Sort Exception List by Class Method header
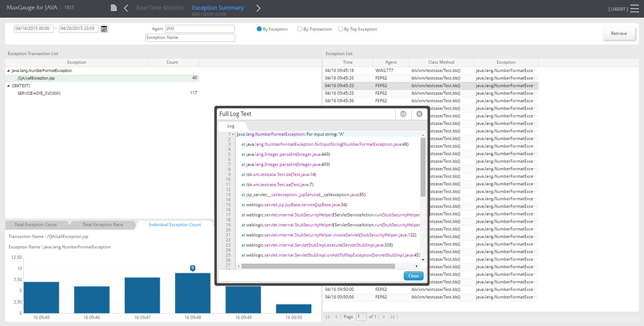 (441, 63)
